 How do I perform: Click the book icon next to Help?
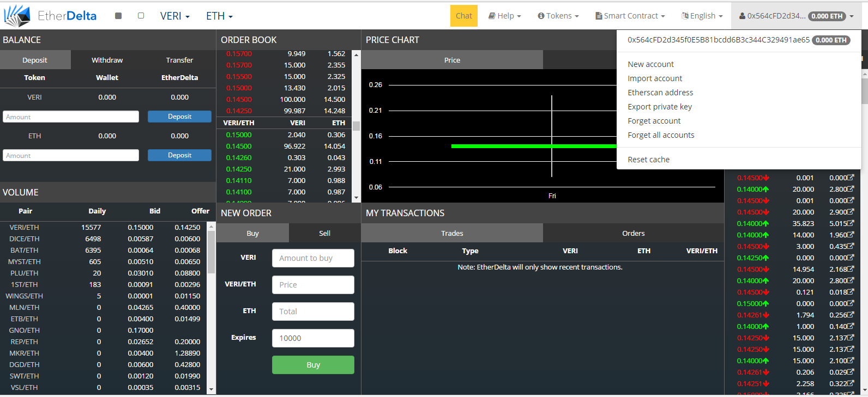point(492,16)
